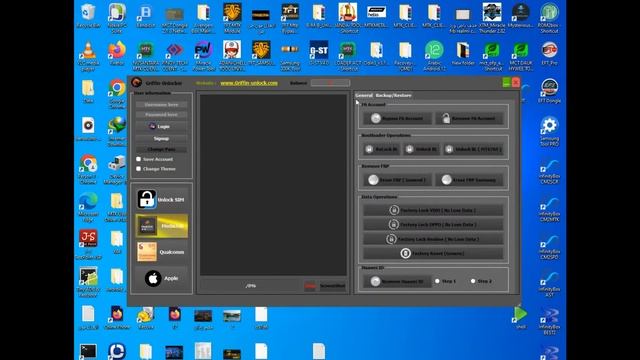
Task: Open the EFT Pro desktop icon
Action: (x=549, y=53)
